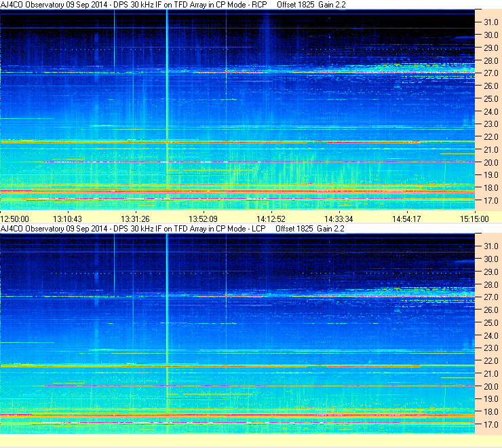Click the RCP spectrogram title text
Image resolution: width=502 pixels, height=448 pixels.
tap(134, 5)
